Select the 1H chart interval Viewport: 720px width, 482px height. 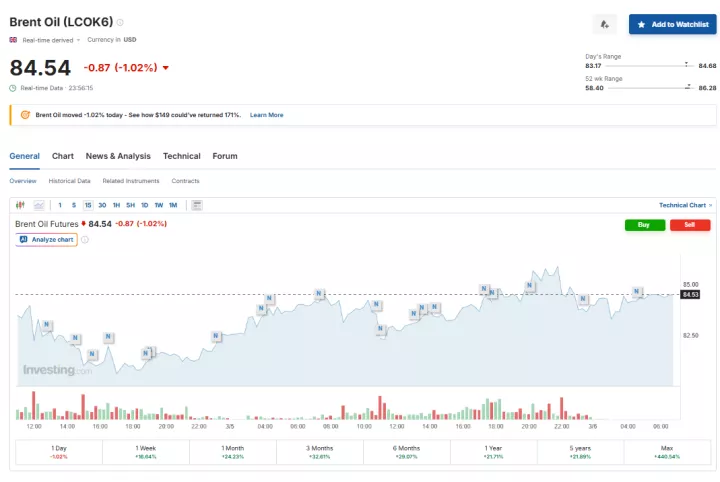point(116,205)
